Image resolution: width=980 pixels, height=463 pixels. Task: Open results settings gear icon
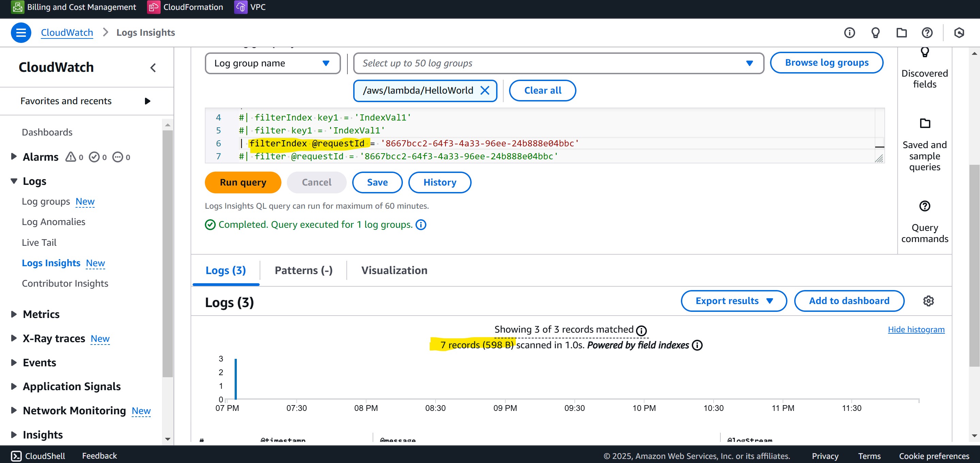click(928, 301)
